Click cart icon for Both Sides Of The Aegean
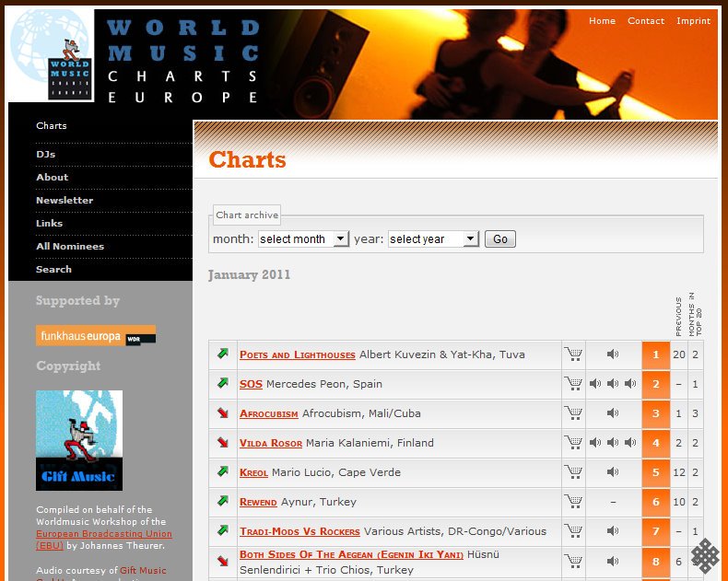 click(x=573, y=561)
